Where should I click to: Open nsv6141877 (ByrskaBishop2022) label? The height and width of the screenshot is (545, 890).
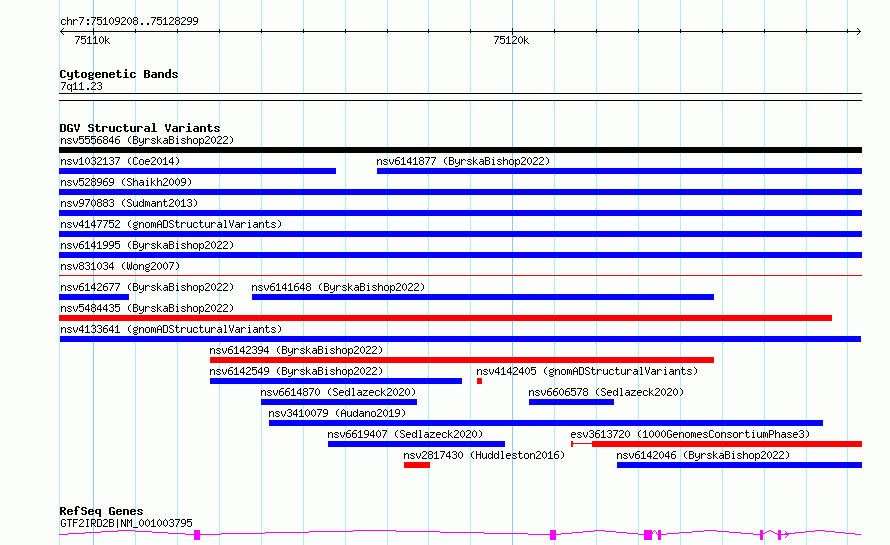click(x=463, y=161)
